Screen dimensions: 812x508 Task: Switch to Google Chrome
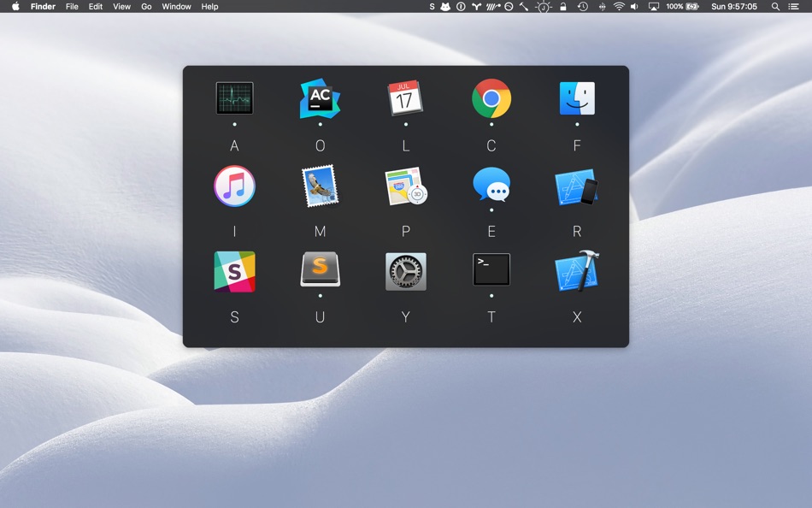tap(491, 98)
